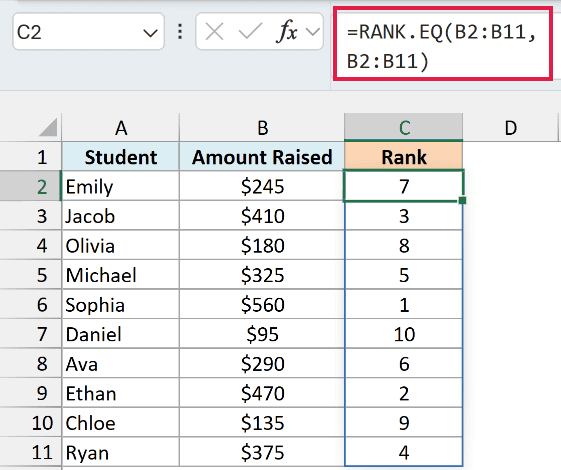Select the cell containing Daniel
Viewport: 561px width, 470px height.
pos(121,334)
